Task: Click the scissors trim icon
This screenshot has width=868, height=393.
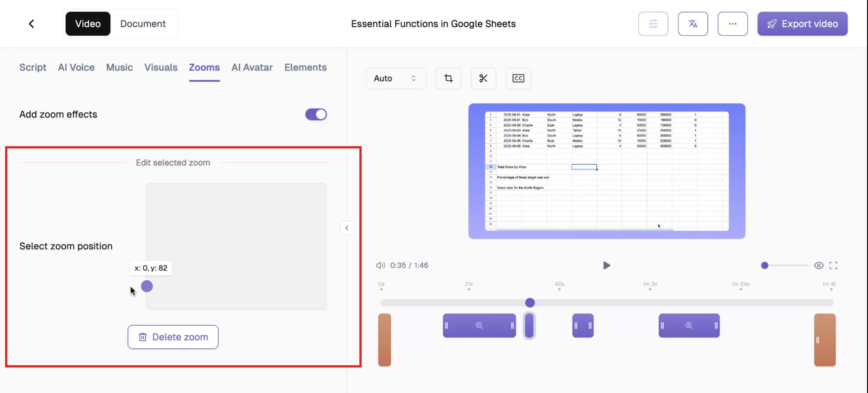Action: (x=483, y=78)
